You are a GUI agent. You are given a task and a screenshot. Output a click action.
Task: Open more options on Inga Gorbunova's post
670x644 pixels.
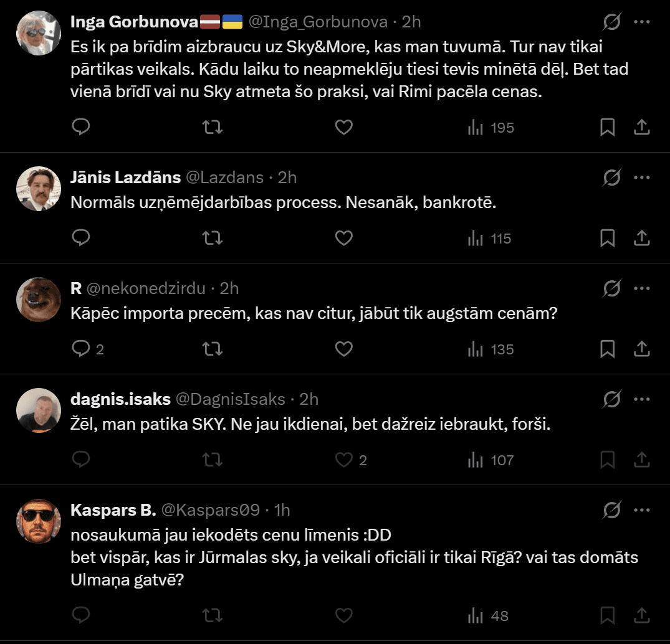pos(642,22)
